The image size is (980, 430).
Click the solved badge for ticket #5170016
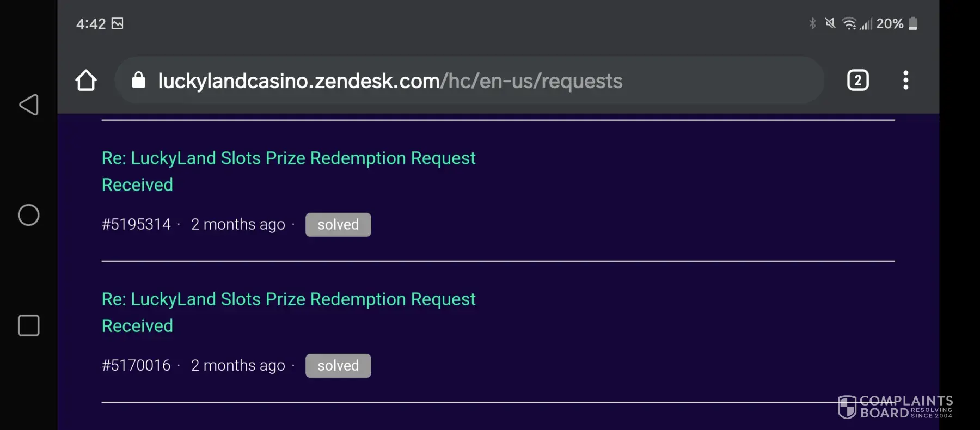pos(338,366)
